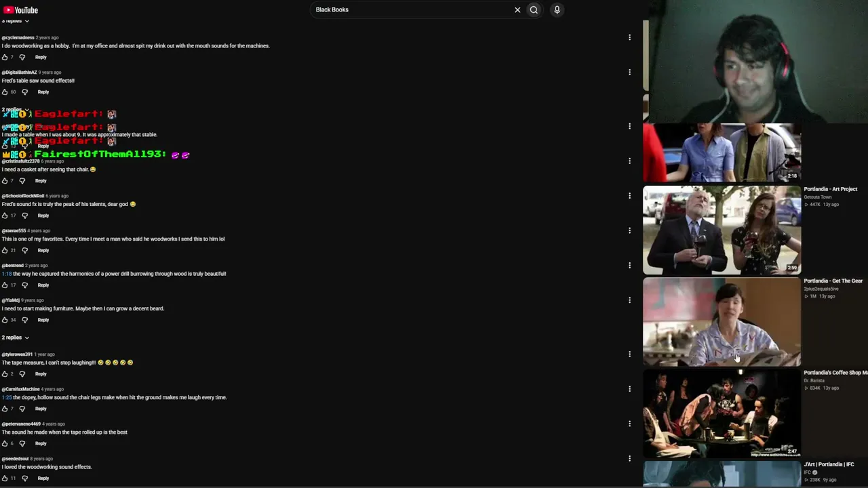Viewport: 868px width, 488px height.
Task: Like the @CamifaxMachine chair legs comment
Action: pos(5,409)
